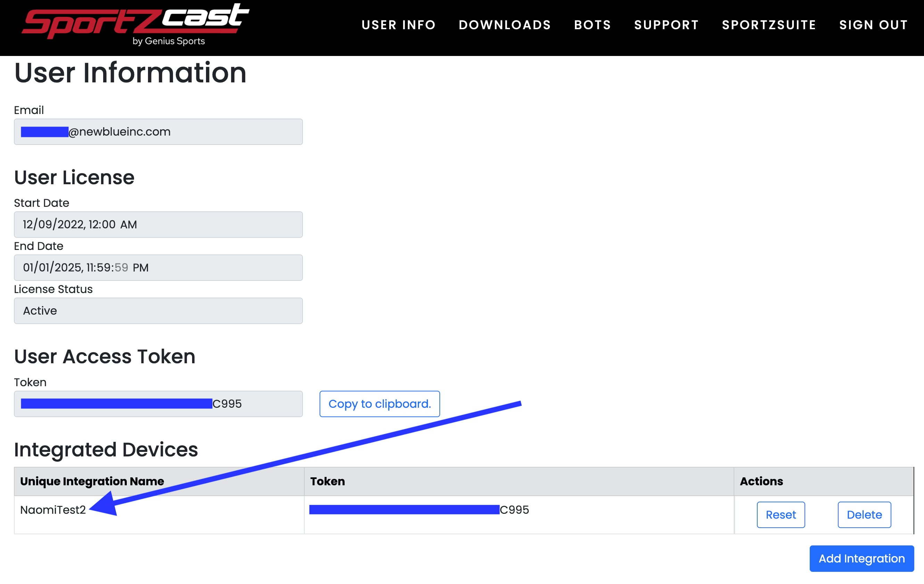Click the License Status label

(53, 289)
